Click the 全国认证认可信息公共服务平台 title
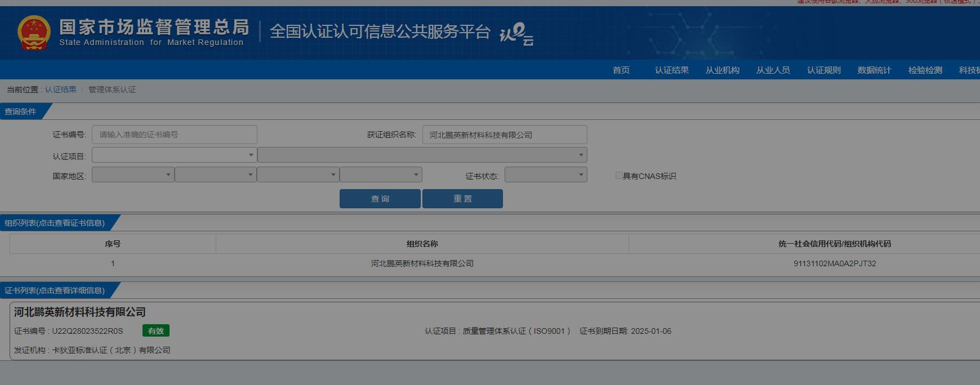980x385 pixels. [x=380, y=32]
